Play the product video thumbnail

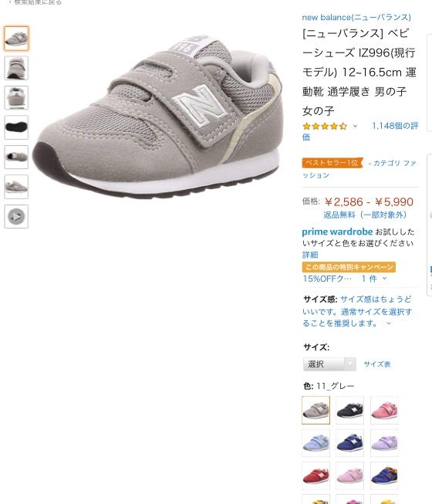point(16,216)
